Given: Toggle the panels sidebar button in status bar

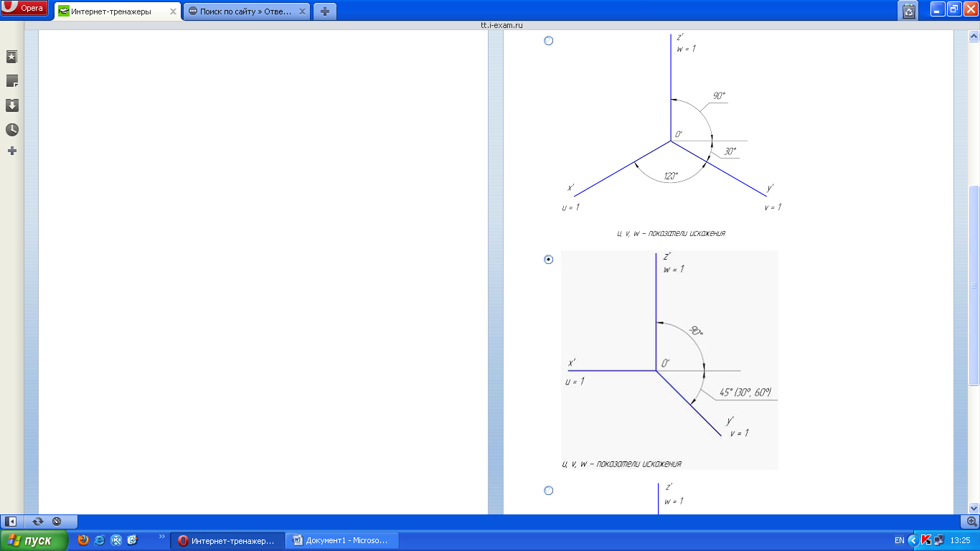Looking at the screenshot, I should (11, 522).
